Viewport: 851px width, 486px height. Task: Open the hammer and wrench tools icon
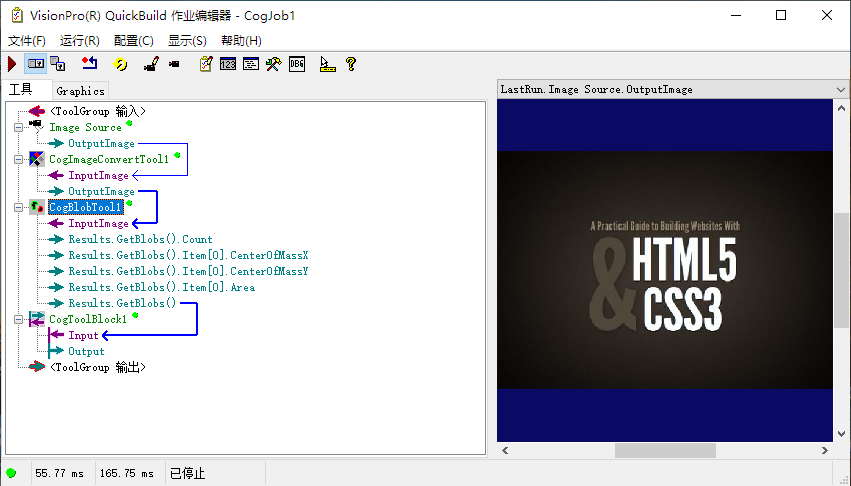(274, 64)
